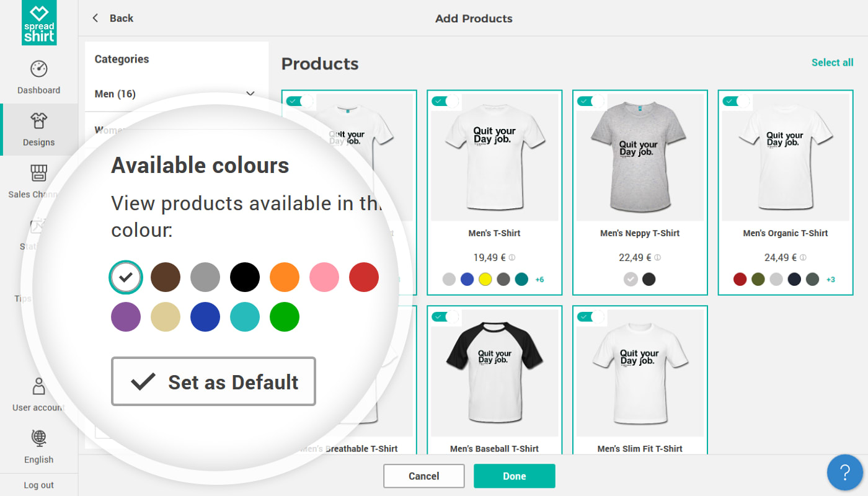Open the User account icon
This screenshot has height=496, width=868.
38,386
